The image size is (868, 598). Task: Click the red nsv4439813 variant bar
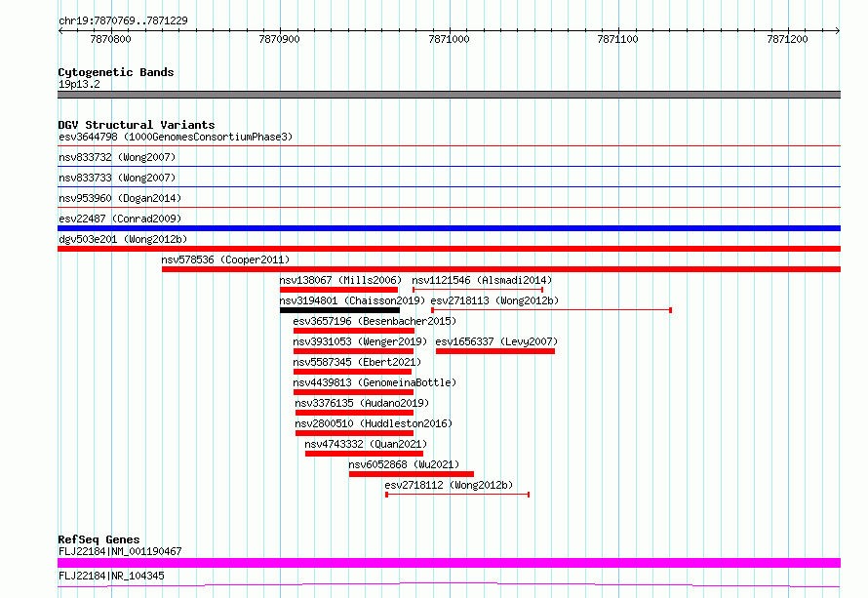point(353,392)
